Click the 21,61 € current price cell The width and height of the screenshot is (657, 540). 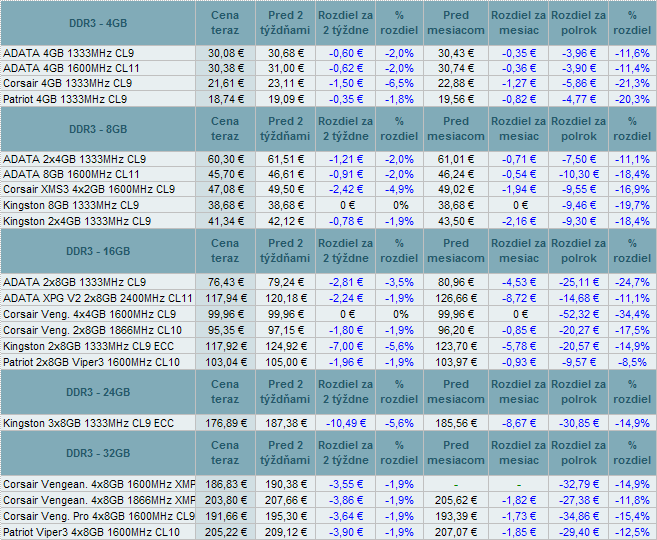point(225,83)
